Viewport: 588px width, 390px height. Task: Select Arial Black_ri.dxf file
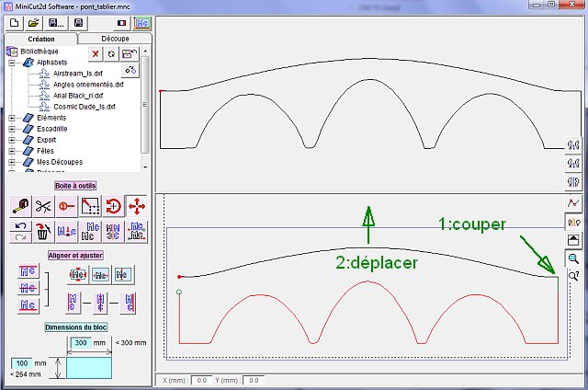click(x=78, y=96)
